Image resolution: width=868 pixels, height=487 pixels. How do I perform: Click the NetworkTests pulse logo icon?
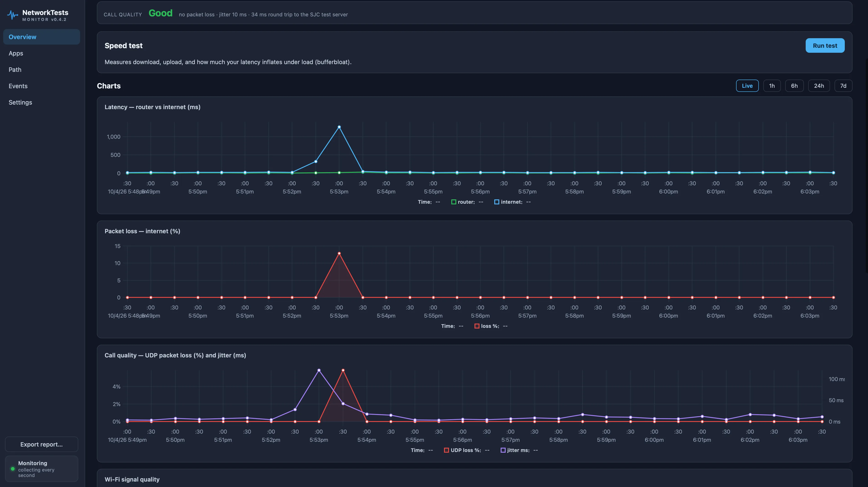[x=13, y=15]
